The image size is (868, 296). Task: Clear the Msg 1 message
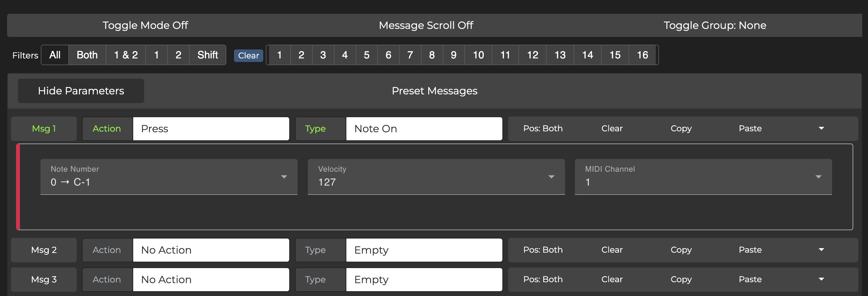(612, 128)
